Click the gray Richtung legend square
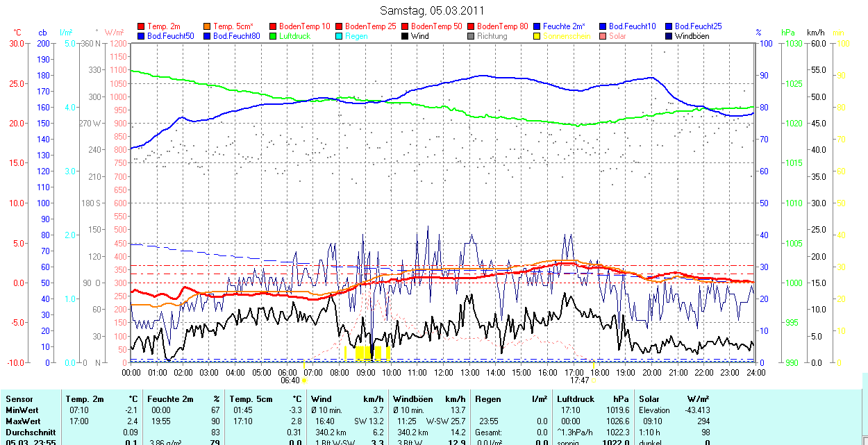The width and height of the screenshot is (868, 445). coord(471,36)
